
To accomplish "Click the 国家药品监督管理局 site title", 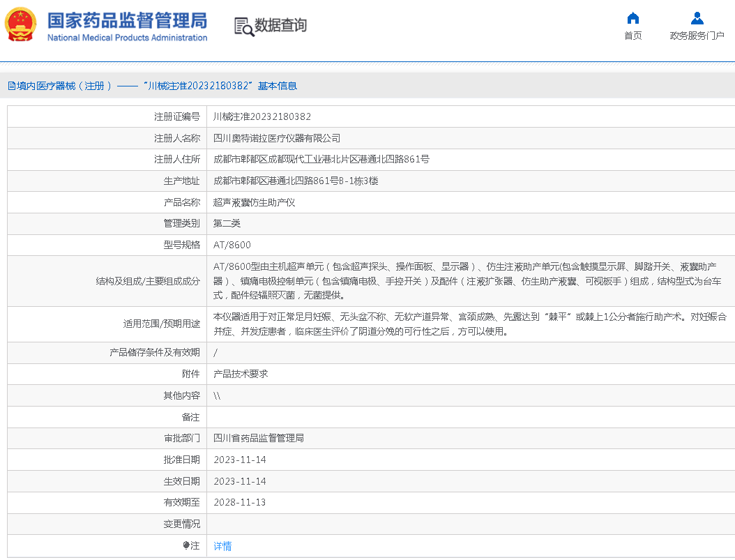I will [127, 20].
